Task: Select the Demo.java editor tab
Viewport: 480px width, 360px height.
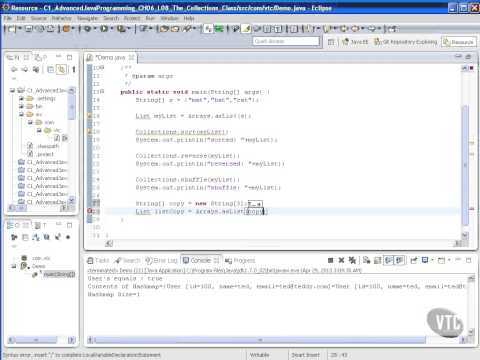Action: pyautogui.click(x=110, y=58)
